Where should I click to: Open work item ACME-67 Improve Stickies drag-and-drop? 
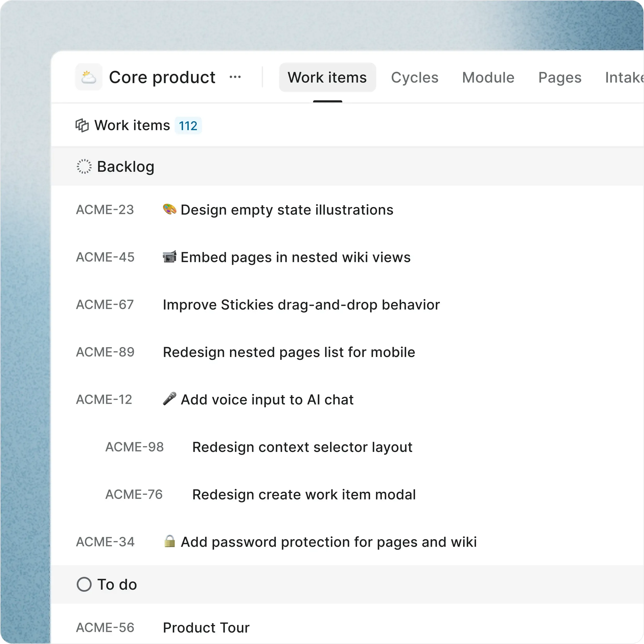coord(301,304)
